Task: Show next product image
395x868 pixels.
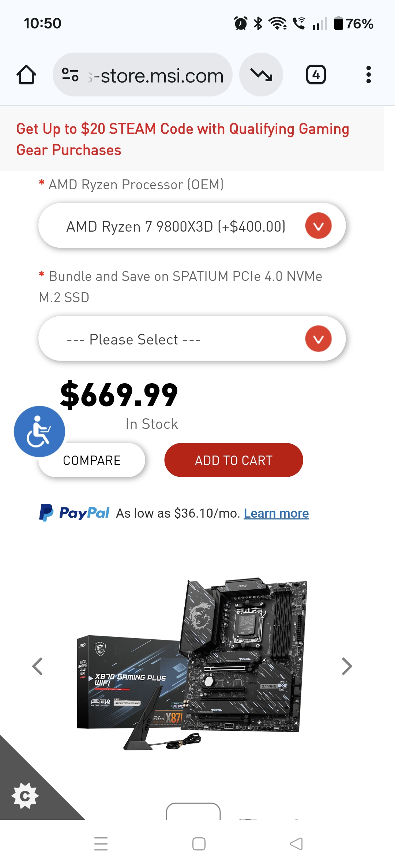Action: [346, 666]
